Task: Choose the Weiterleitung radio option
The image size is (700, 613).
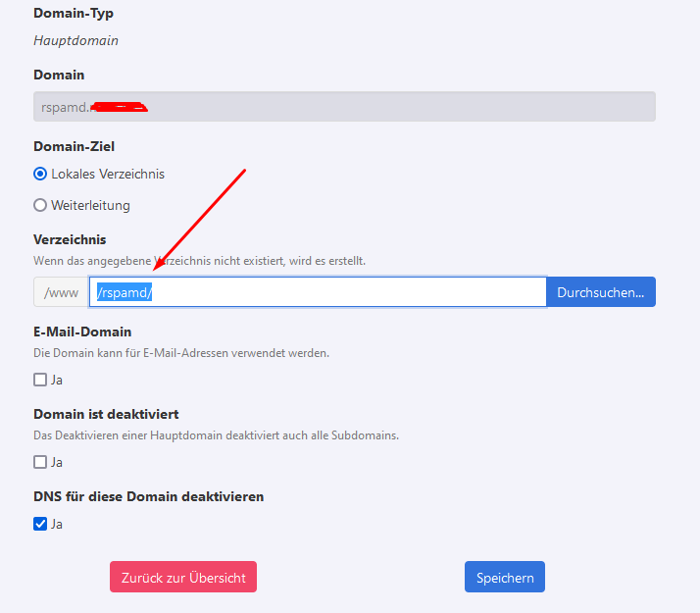Action: (x=40, y=205)
